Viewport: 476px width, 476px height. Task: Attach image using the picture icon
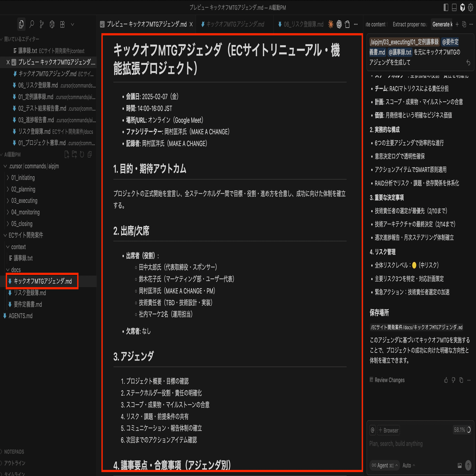coord(460,465)
